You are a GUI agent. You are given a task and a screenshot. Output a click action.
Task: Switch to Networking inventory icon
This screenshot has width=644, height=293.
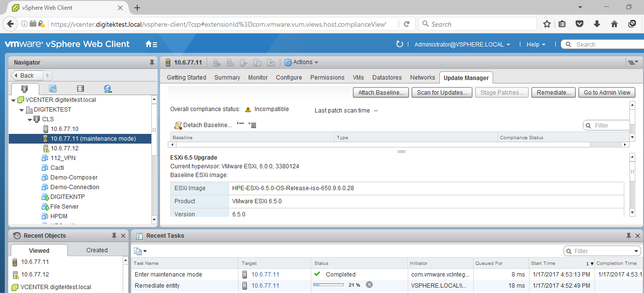click(x=108, y=89)
